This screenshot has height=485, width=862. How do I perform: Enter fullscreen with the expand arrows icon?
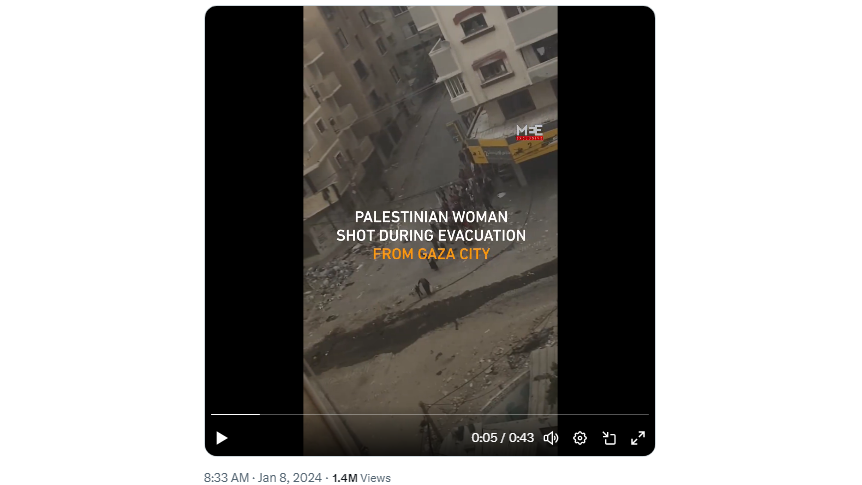(638, 438)
